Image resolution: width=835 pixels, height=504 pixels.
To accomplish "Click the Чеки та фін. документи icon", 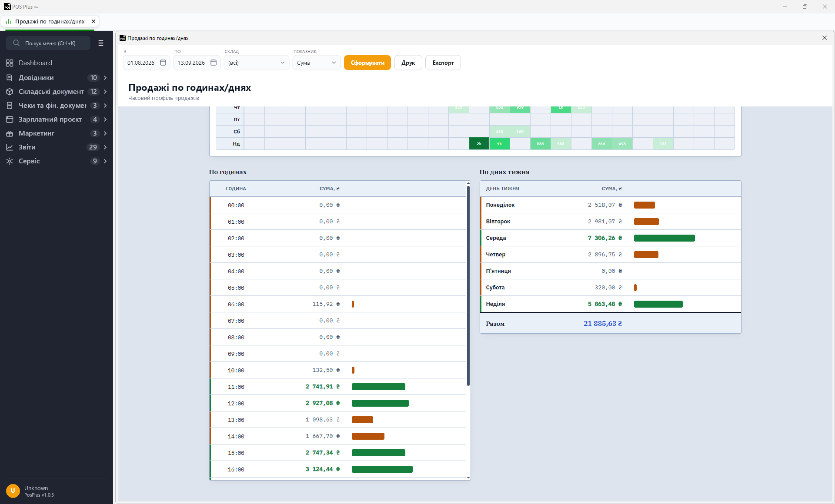I will 10,106.
